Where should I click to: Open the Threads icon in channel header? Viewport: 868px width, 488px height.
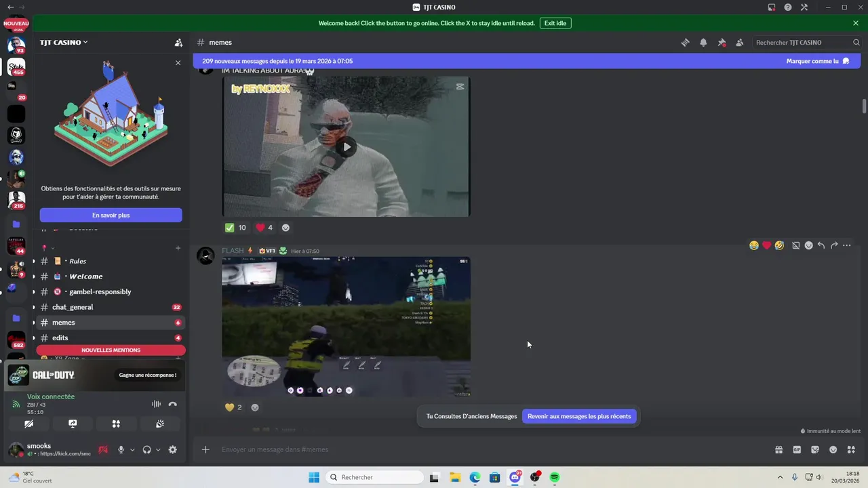coord(686,42)
